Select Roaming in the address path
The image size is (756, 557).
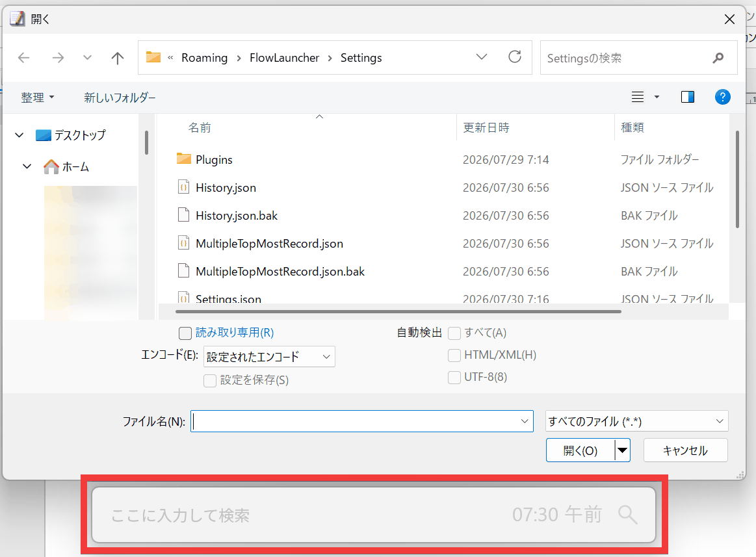point(204,58)
